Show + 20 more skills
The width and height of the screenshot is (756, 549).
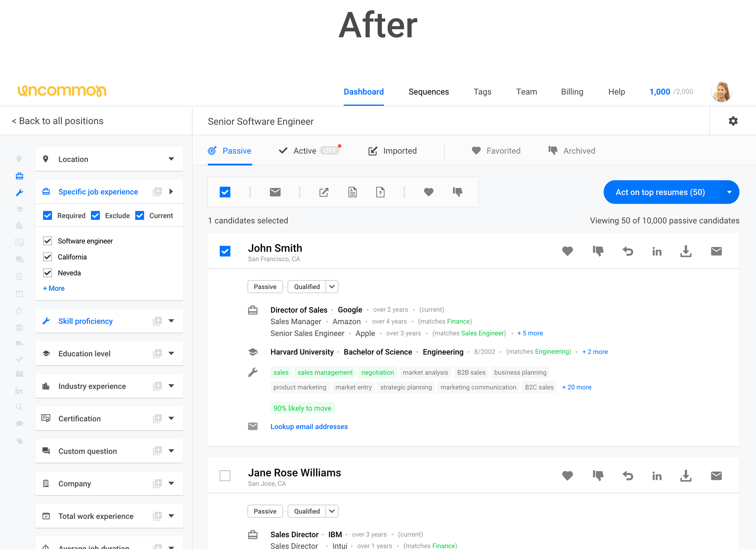tap(576, 387)
